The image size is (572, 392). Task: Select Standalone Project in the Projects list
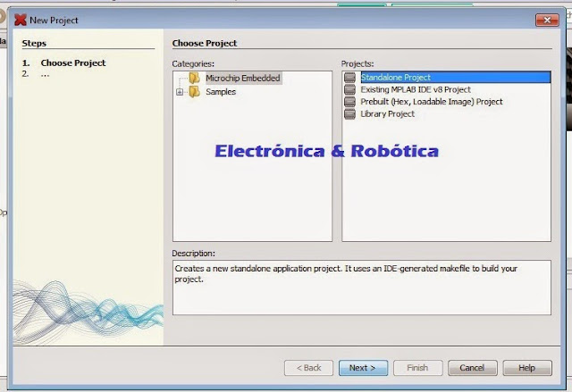(455, 77)
